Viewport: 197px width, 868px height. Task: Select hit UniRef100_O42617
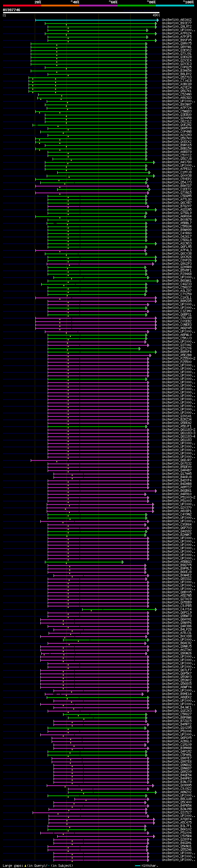click(177, 236)
